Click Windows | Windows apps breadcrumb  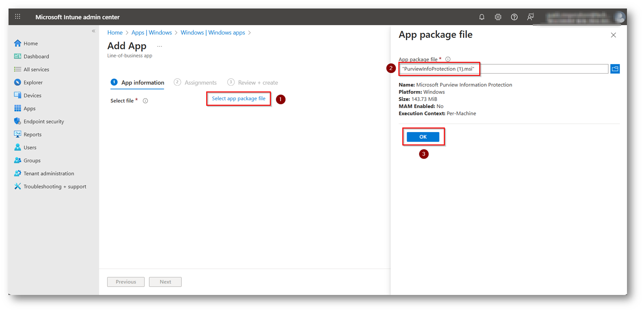click(x=213, y=32)
